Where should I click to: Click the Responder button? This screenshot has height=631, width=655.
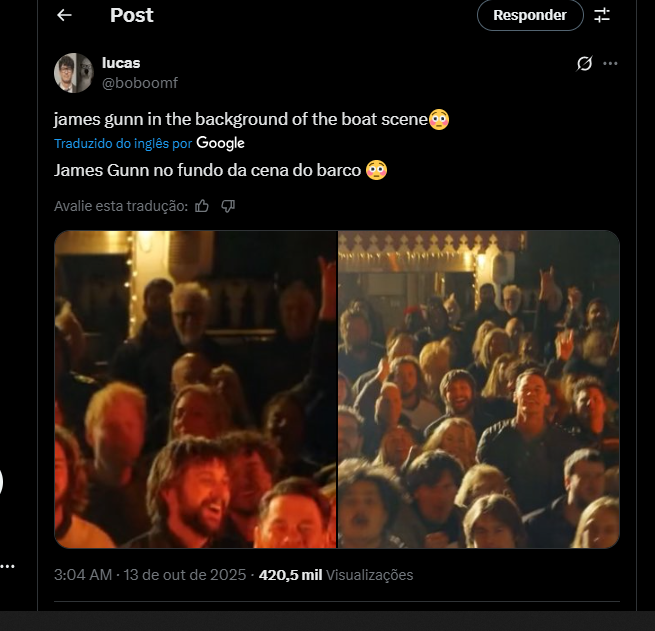click(529, 15)
